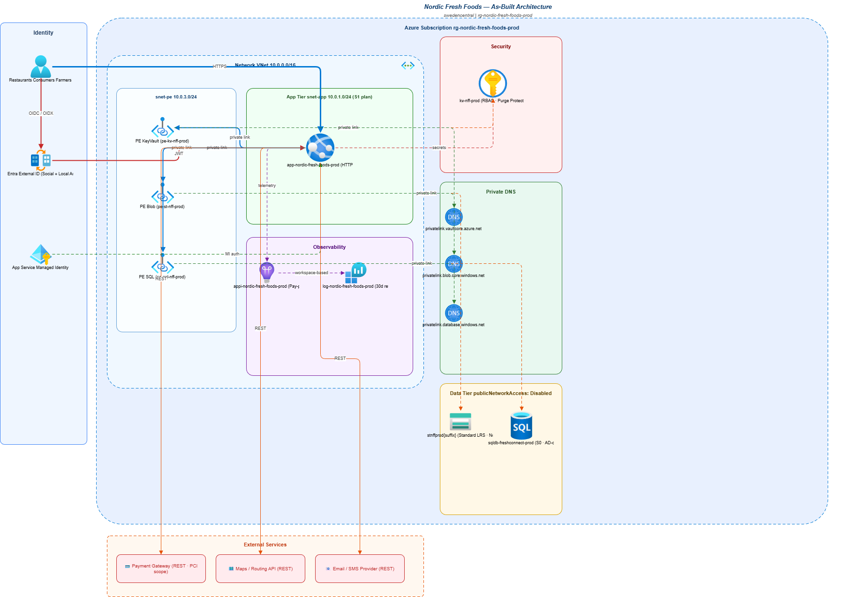Select the privatelink.blob.core.windows.net DNS icon

pyautogui.click(x=453, y=264)
